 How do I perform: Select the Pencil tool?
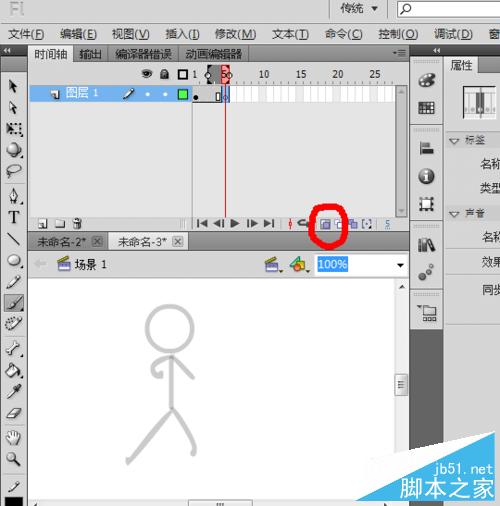13,282
